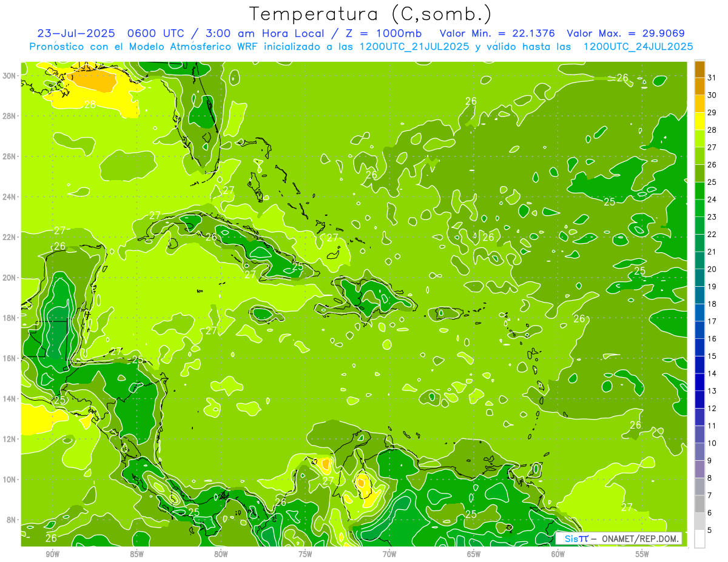
Task: Click legend value 5
Action: coord(710,530)
